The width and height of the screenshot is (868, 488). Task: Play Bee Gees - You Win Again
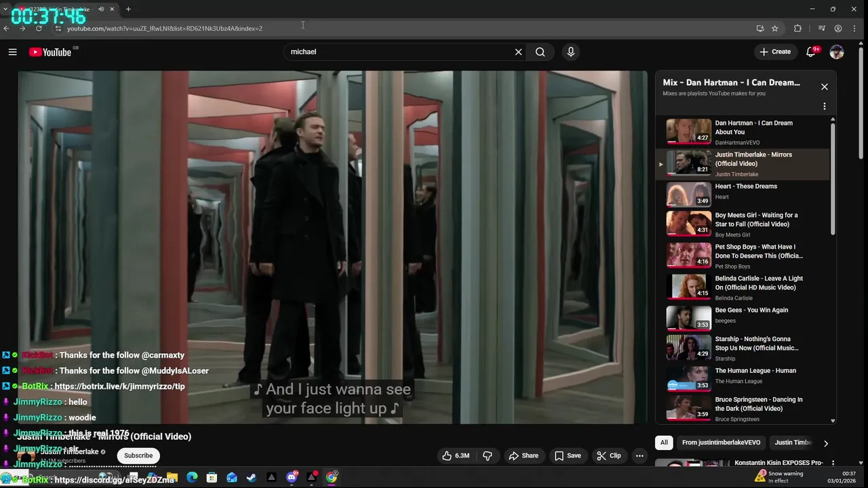click(x=743, y=317)
